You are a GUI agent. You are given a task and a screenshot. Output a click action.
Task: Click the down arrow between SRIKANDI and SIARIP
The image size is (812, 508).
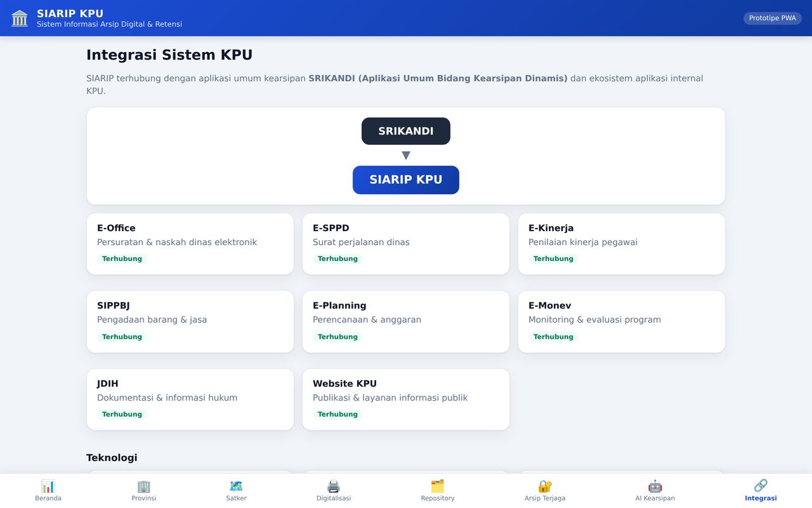[x=406, y=156]
